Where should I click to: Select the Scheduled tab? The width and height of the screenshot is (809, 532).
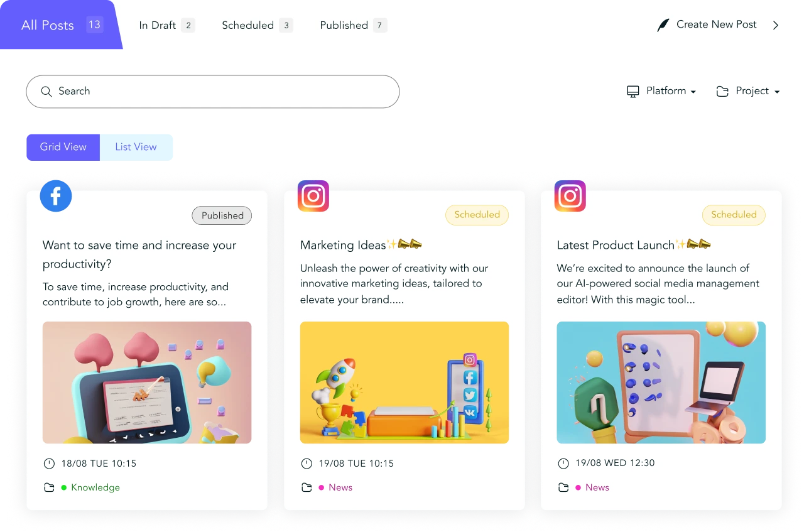(257, 25)
